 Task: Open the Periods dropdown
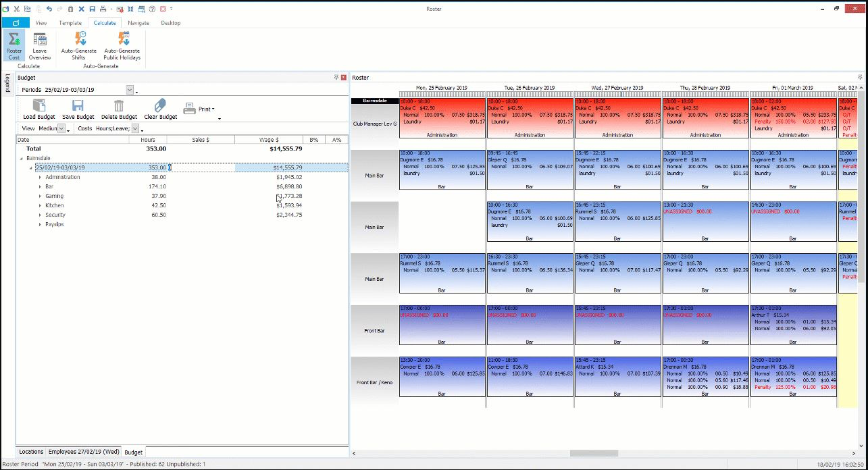(x=130, y=89)
